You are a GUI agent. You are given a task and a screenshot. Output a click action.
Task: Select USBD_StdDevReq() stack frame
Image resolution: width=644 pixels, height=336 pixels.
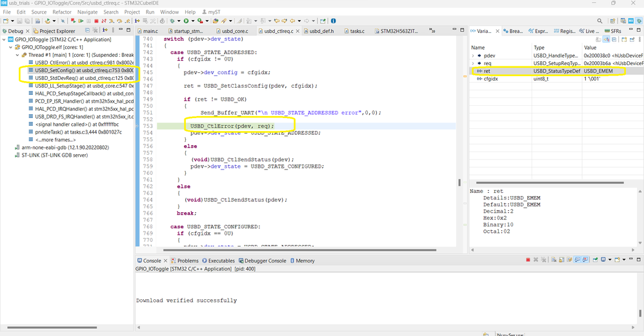coord(81,78)
